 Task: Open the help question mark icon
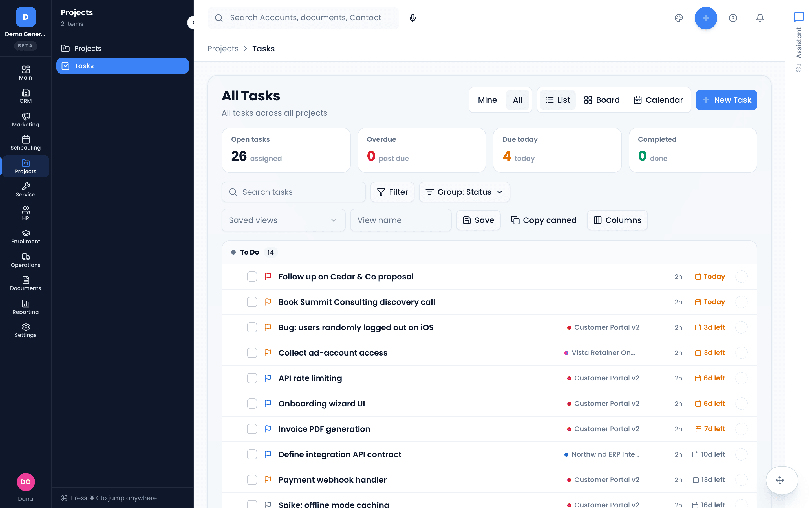733,18
